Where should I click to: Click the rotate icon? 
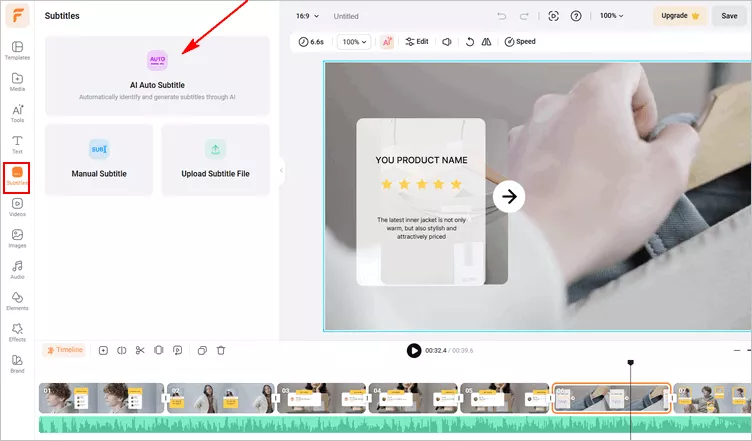(470, 42)
